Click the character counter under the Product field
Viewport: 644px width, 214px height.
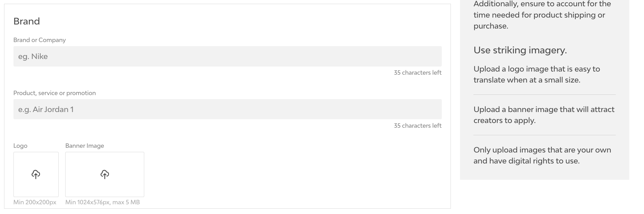(418, 126)
